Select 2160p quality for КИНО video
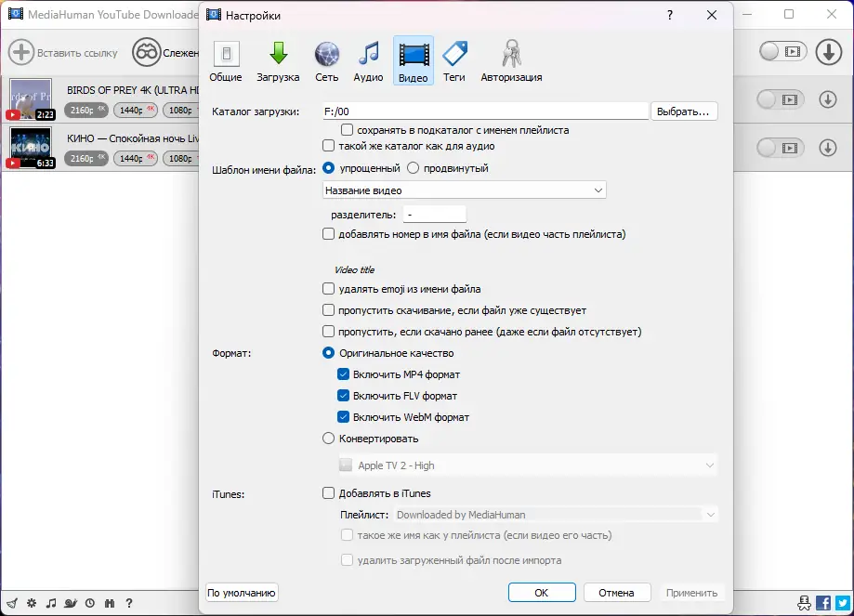 point(86,158)
